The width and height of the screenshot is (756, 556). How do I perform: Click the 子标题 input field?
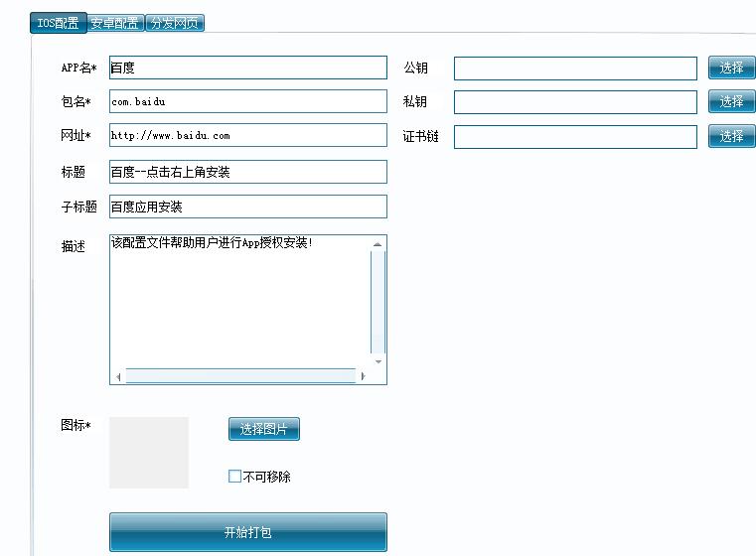coord(247,207)
